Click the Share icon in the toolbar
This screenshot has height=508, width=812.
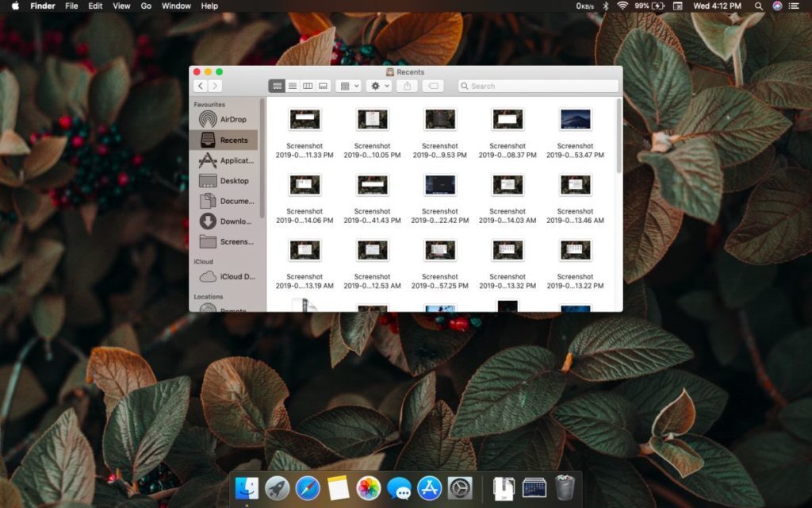(407, 86)
